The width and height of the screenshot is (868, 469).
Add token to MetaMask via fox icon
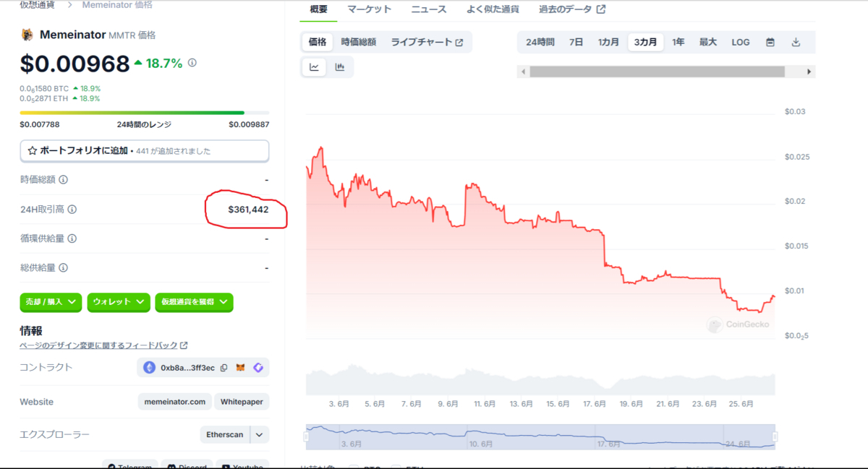pyautogui.click(x=241, y=368)
